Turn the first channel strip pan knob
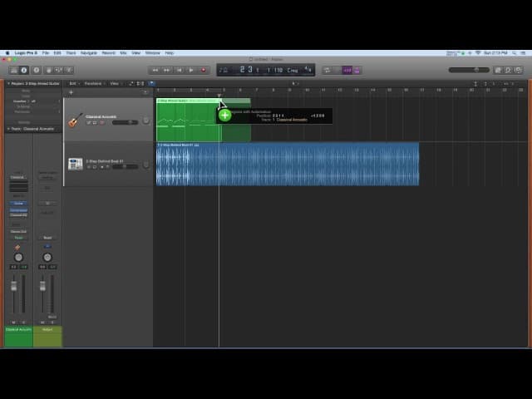 18,258
